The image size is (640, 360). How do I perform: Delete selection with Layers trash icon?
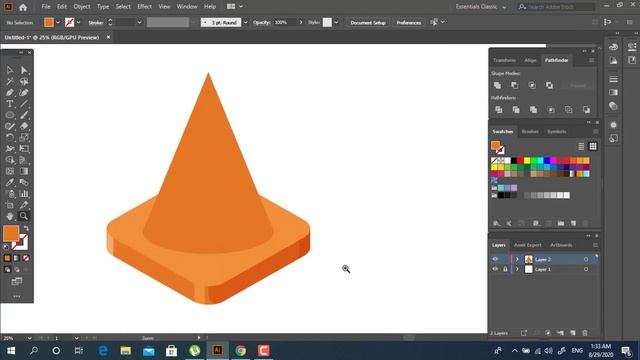coord(585,333)
